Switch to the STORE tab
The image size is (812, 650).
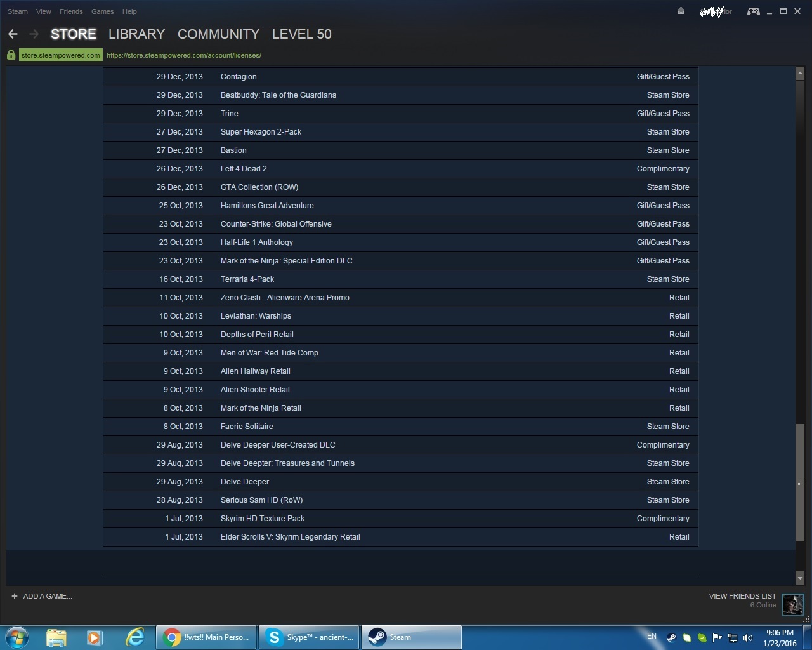click(74, 34)
